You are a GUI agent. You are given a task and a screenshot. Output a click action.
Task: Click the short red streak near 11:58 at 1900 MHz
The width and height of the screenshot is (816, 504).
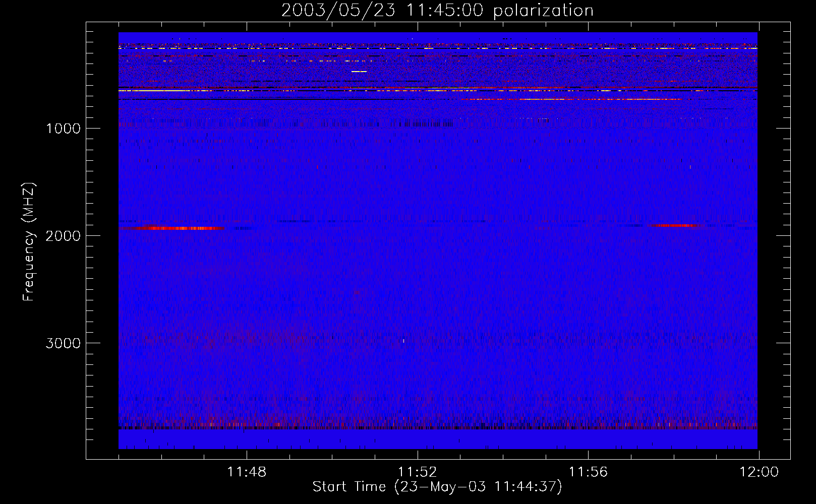click(675, 225)
